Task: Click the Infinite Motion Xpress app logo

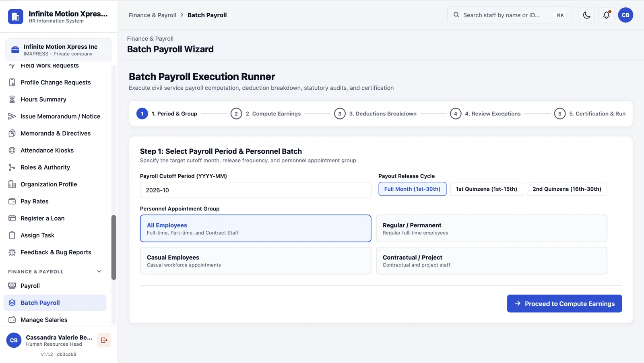Action: 16,16
